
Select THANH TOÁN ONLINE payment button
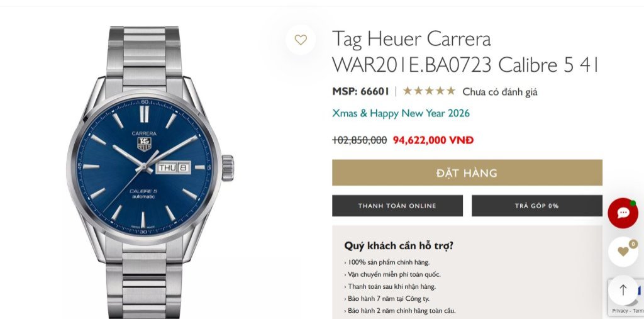[x=397, y=206]
